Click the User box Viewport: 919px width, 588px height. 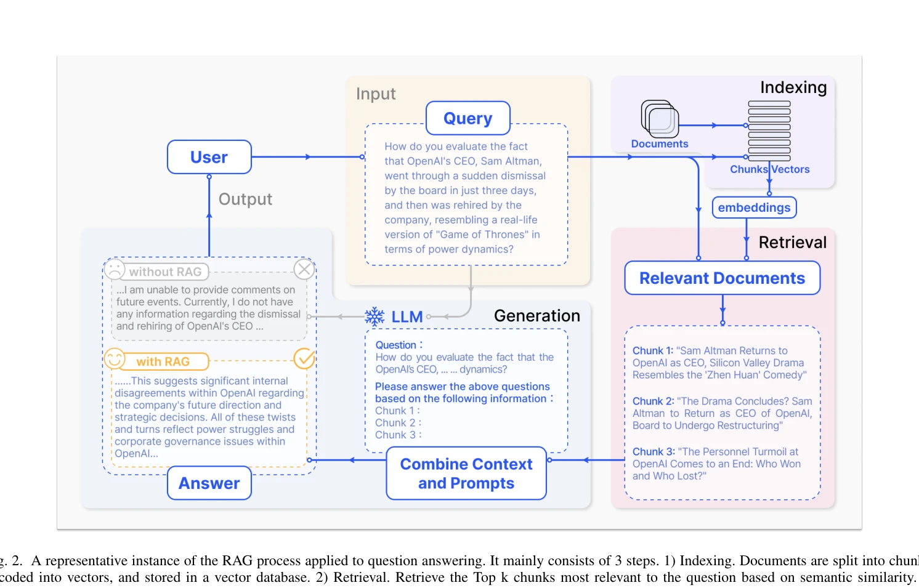pyautogui.click(x=209, y=157)
